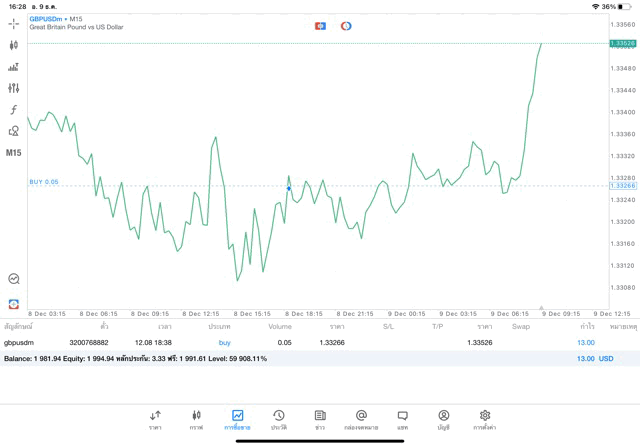Screen dimensions: 640x447
Task: Open the การตั้งค่า settings tab
Action: 485,419
